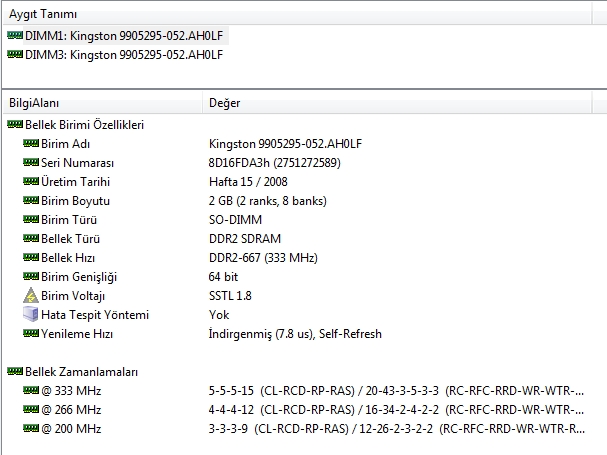Select the Hata Tespit Yöntemi field label
This screenshot has width=607, height=455.
tap(95, 314)
